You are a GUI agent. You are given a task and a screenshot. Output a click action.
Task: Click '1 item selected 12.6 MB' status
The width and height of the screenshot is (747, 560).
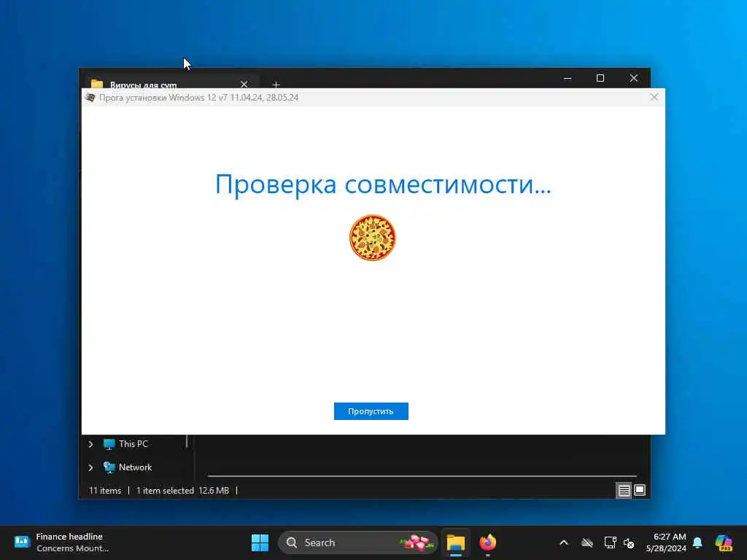182,491
